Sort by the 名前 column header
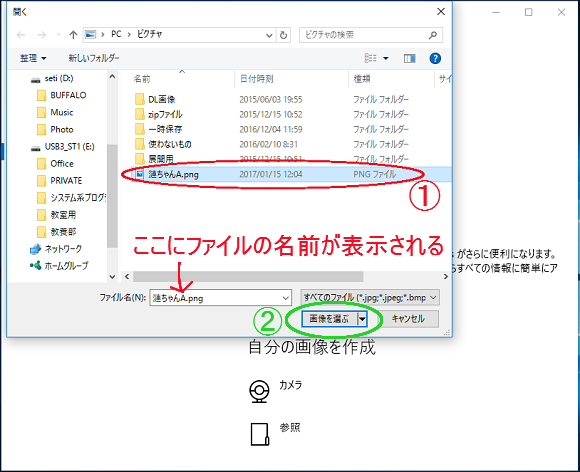The width and height of the screenshot is (580, 472). 142,79
